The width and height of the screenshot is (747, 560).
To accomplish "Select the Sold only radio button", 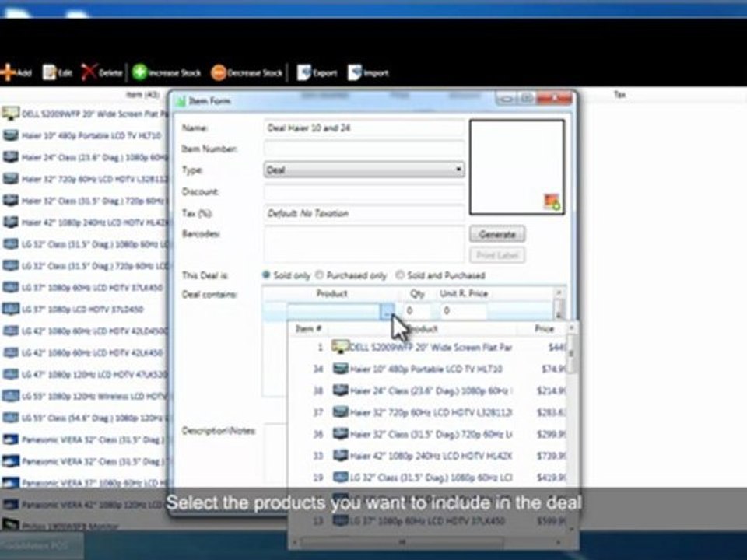I will (266, 275).
